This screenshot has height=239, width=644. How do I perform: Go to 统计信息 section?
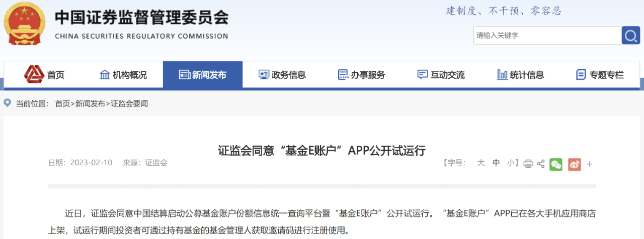(521, 75)
